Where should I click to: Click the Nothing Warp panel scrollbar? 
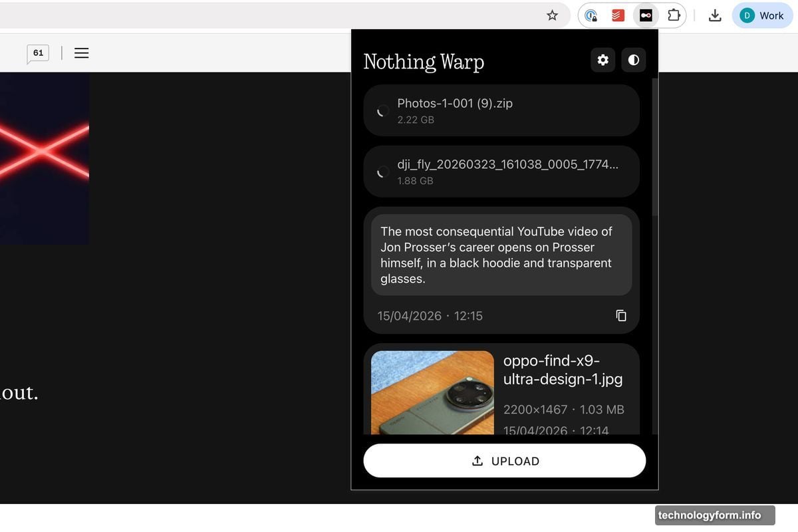coord(654,146)
